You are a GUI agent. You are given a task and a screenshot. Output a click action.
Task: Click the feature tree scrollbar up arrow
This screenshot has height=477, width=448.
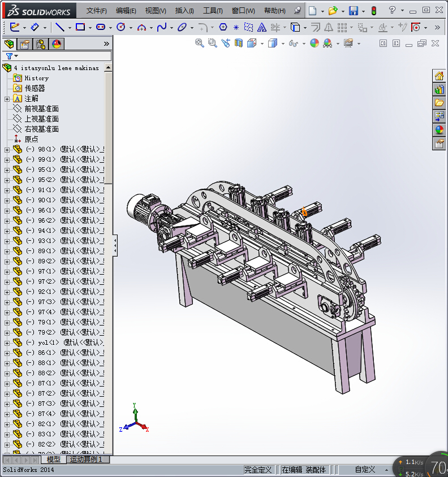(x=108, y=68)
